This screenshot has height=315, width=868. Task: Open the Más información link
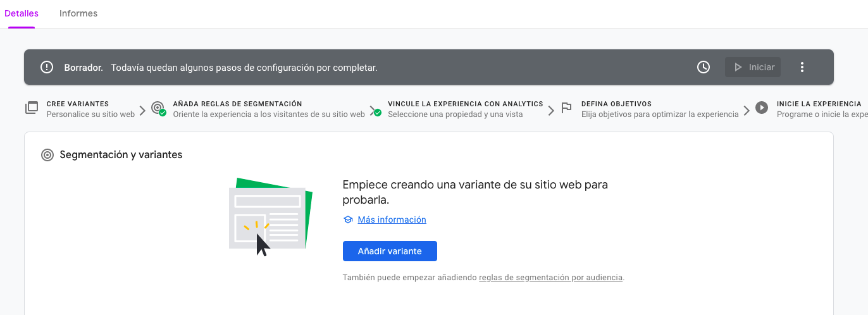tap(392, 219)
